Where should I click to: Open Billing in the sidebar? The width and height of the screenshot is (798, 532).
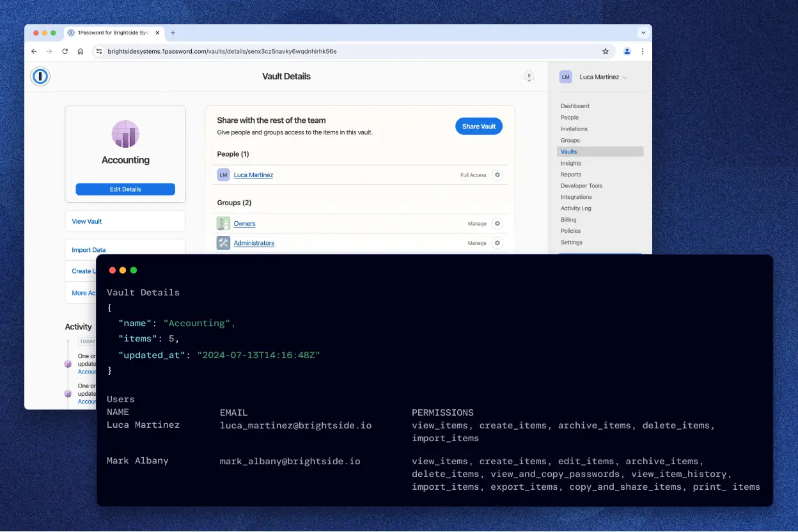click(x=568, y=220)
